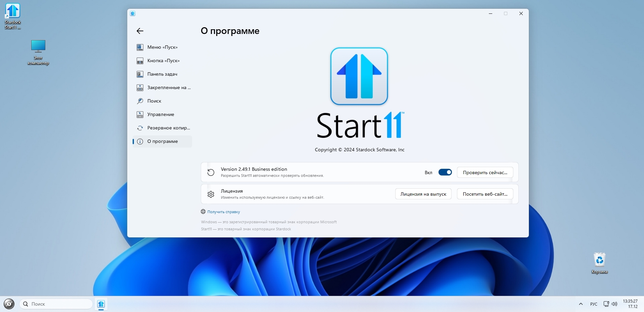Viewport: 644px width, 312px height.
Task: Click the Copyright © 2024 Stardock Software text
Action: click(360, 150)
